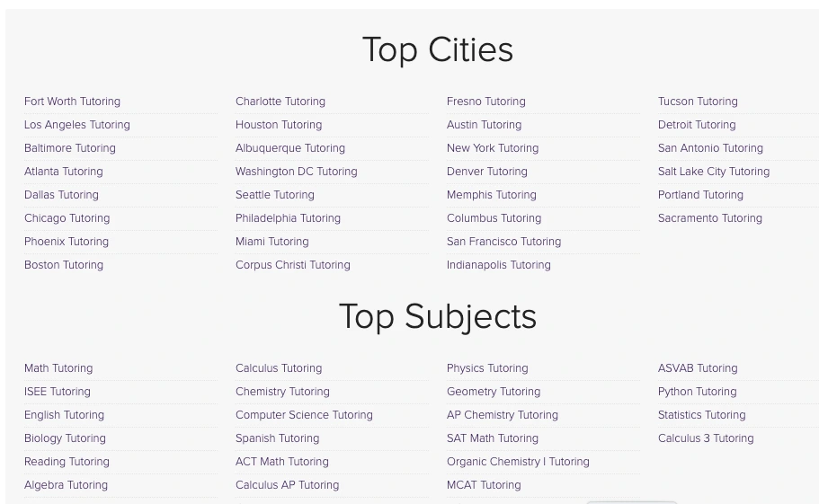Open Organic Chemistry I Tutoring
Screen dimensions: 819x504
pos(518,462)
